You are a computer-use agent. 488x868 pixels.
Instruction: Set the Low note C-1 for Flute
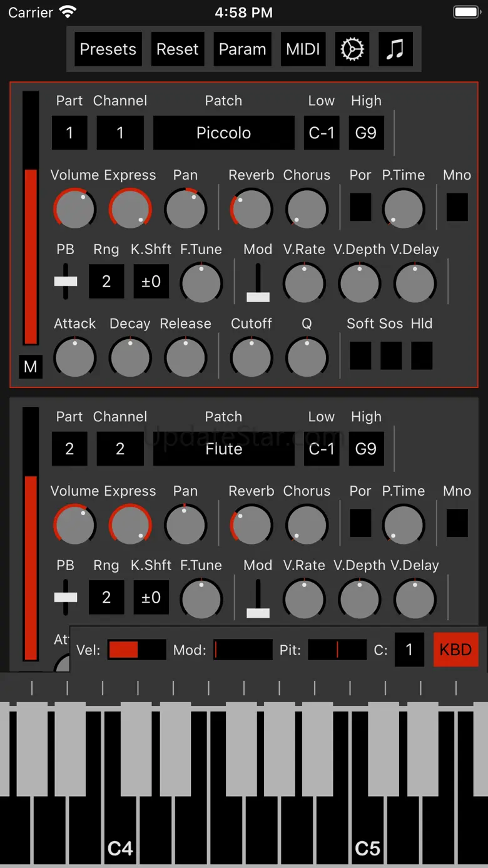[322, 449]
